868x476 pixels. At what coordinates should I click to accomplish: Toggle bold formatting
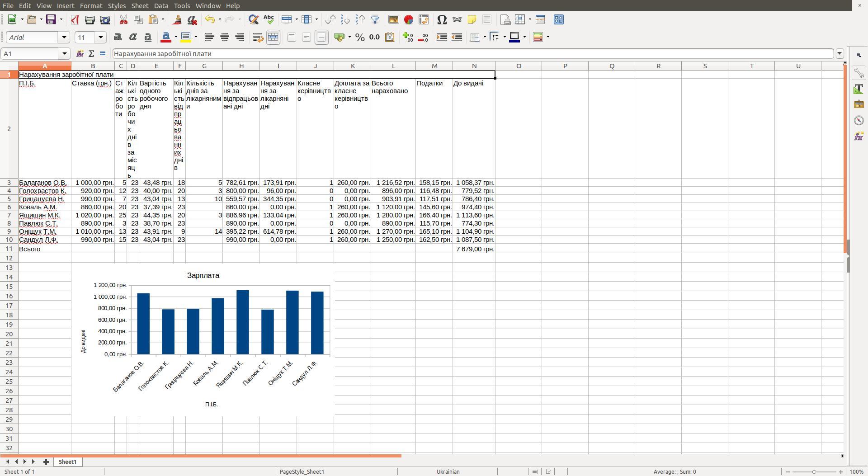pos(118,38)
